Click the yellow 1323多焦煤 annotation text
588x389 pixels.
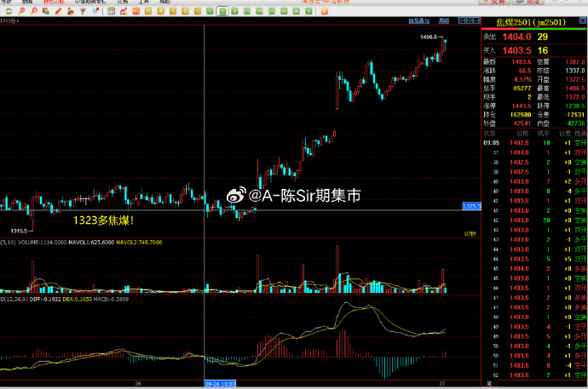(102, 220)
